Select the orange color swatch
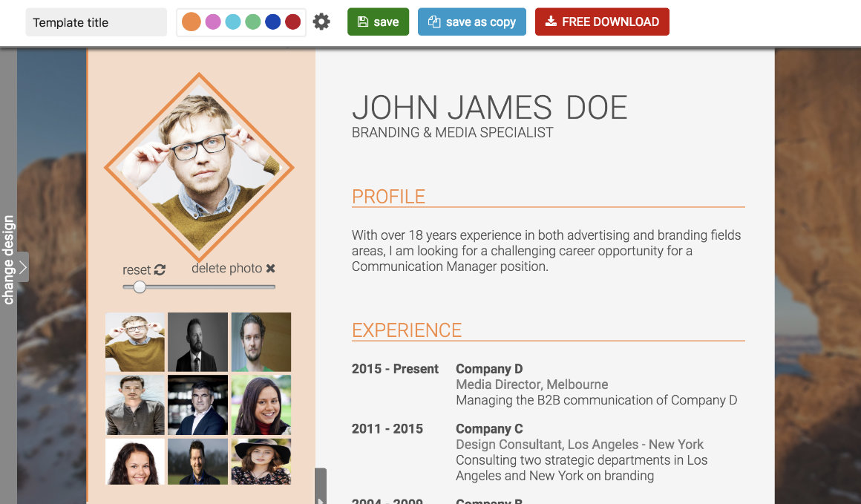The image size is (861, 504). pos(191,22)
